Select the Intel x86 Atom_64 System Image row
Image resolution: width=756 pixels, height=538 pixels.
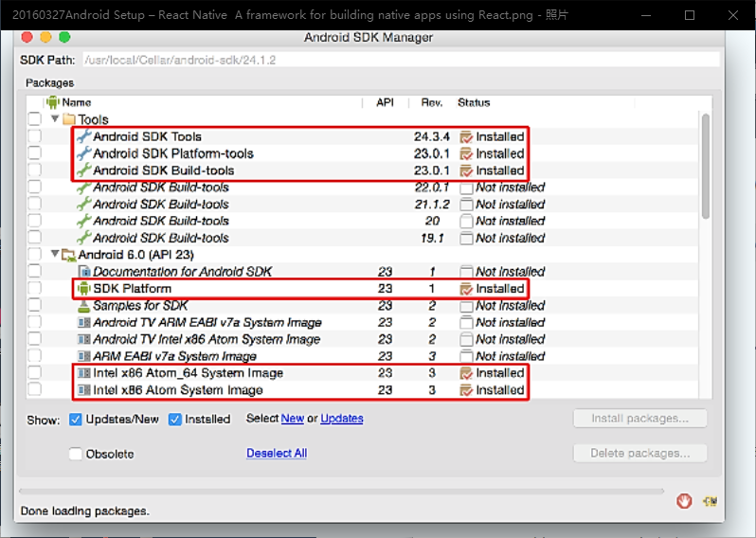pos(362,373)
